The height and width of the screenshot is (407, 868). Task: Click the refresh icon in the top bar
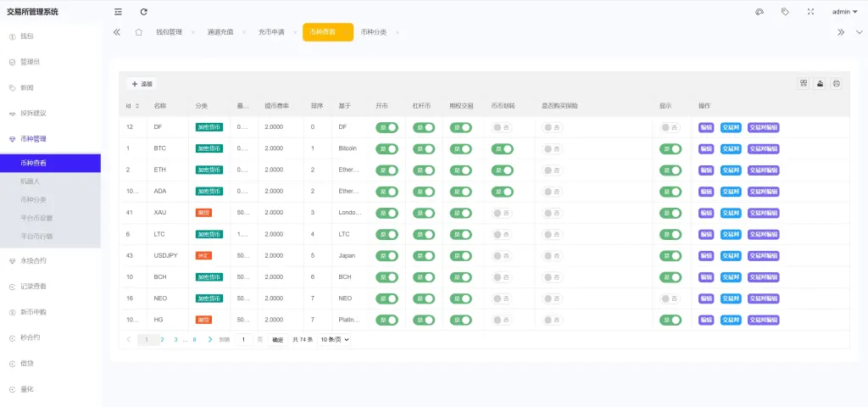pyautogui.click(x=144, y=12)
